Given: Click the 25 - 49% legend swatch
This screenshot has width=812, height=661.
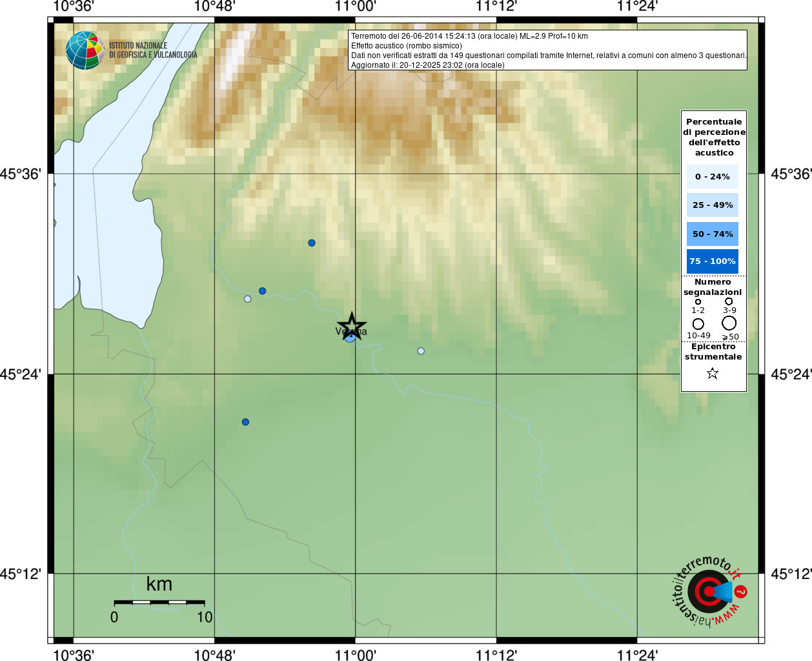Looking at the screenshot, I should tap(713, 205).
